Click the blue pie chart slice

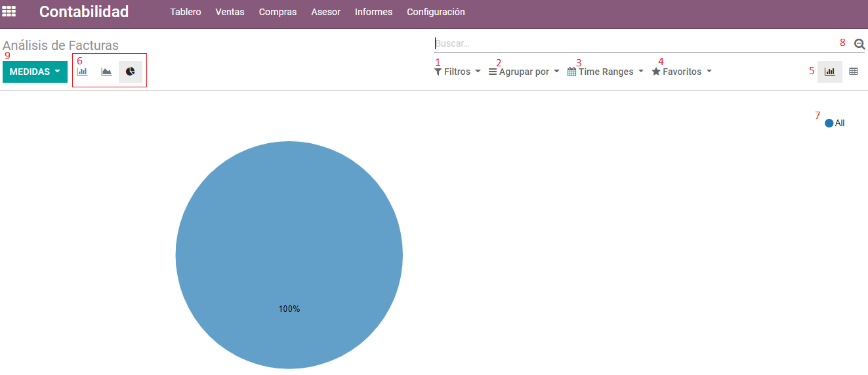[x=289, y=255]
